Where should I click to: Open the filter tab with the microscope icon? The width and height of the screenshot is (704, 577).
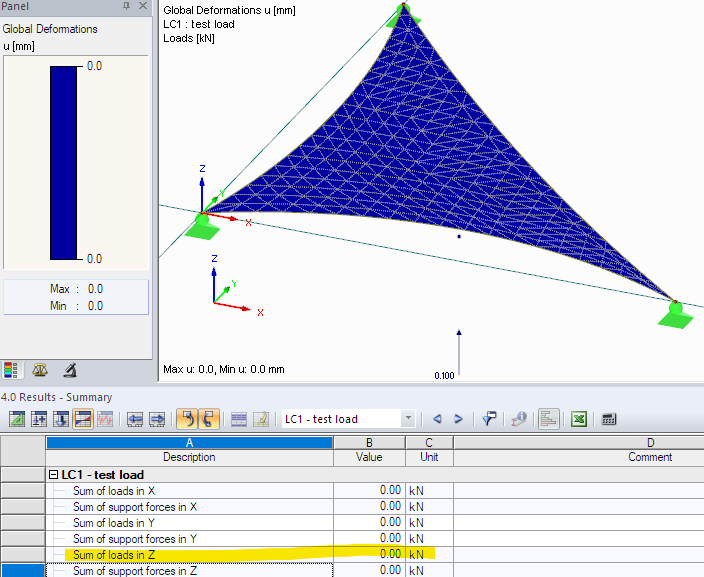[x=70, y=370]
